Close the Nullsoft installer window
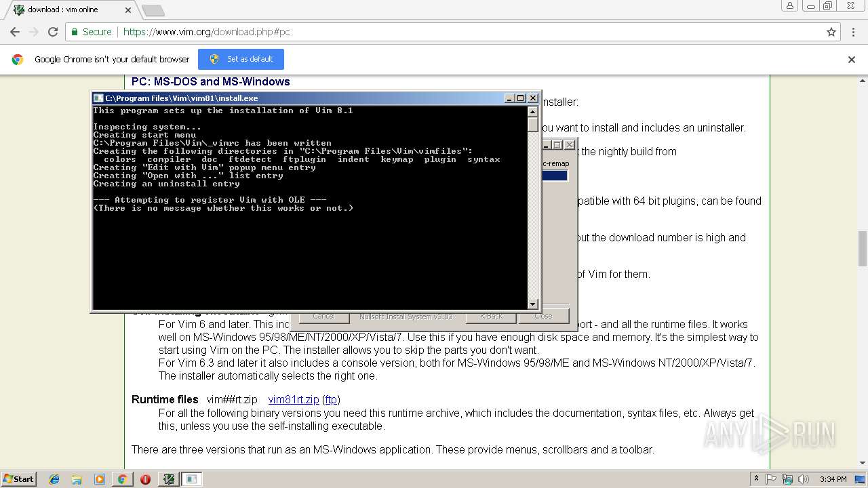Screen dimensions: 868x488 pyautogui.click(x=570, y=145)
